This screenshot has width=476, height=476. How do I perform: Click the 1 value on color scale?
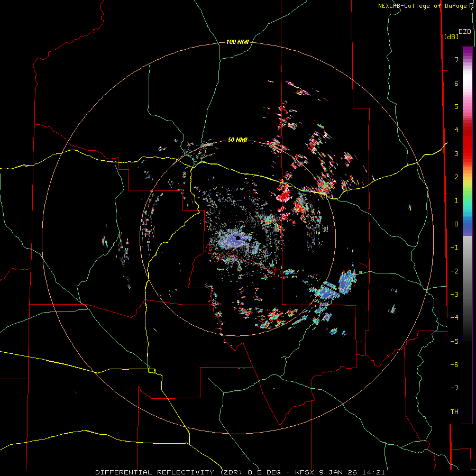tap(456, 200)
